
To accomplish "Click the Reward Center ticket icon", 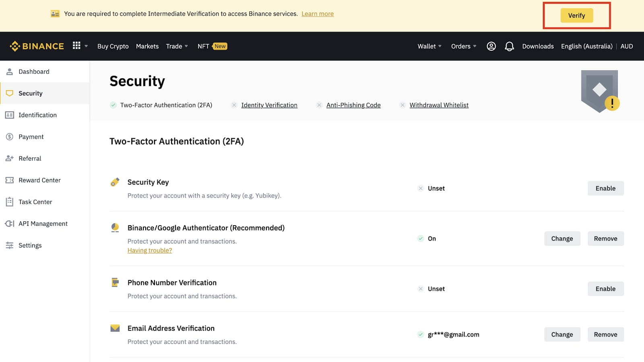I will pyautogui.click(x=10, y=180).
